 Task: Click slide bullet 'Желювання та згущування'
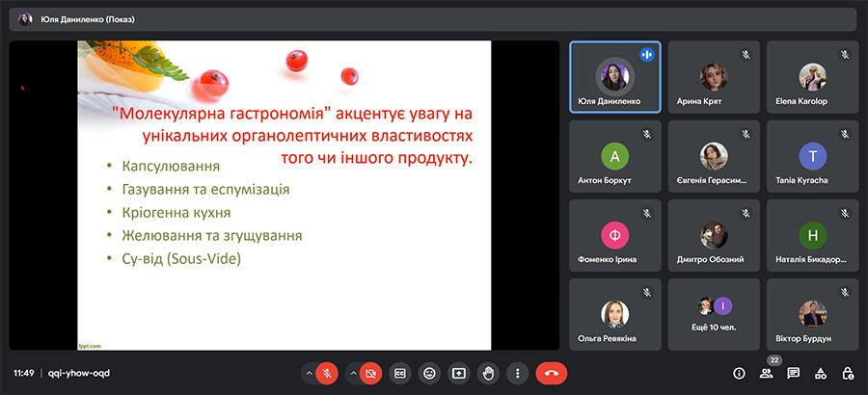[212, 236]
